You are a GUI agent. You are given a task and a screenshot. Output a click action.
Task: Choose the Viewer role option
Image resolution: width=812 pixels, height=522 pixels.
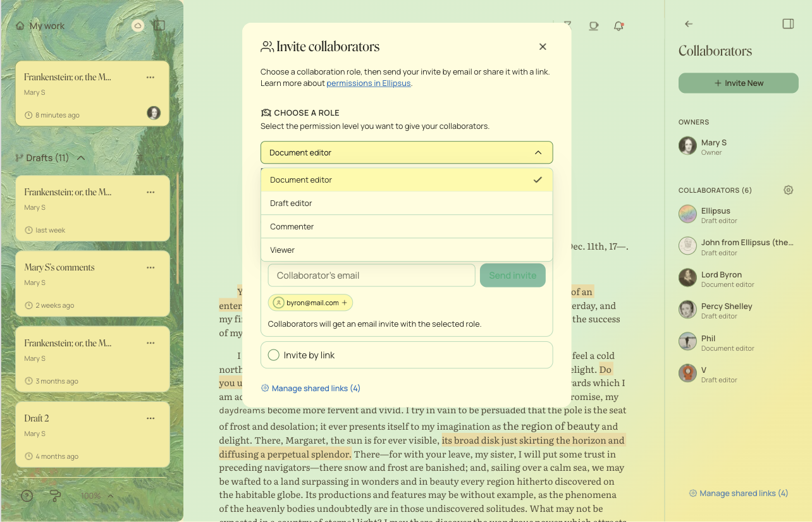point(407,250)
